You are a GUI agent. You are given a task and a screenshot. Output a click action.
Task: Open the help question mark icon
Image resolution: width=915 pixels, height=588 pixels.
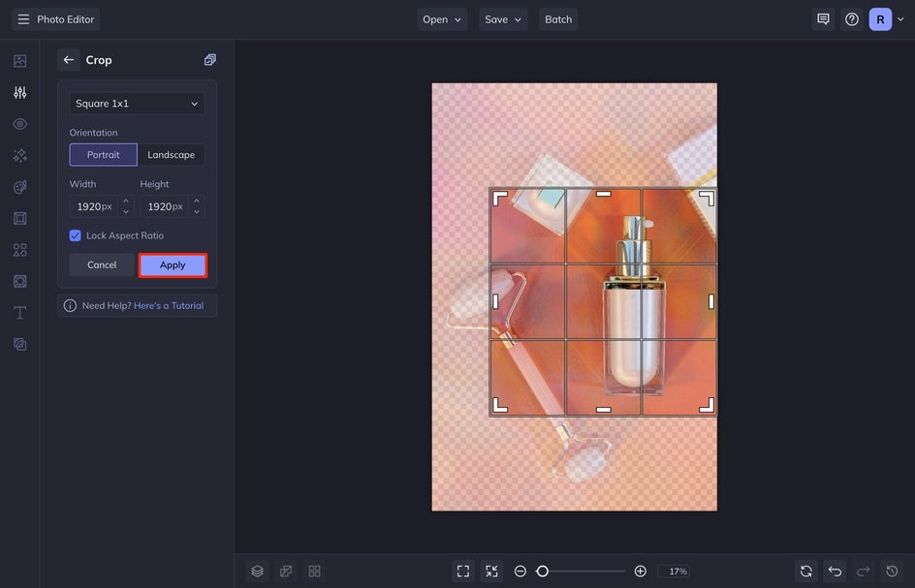(x=851, y=19)
